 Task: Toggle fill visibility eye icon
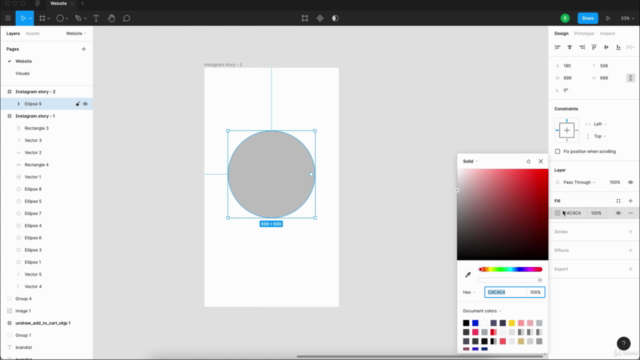618,213
